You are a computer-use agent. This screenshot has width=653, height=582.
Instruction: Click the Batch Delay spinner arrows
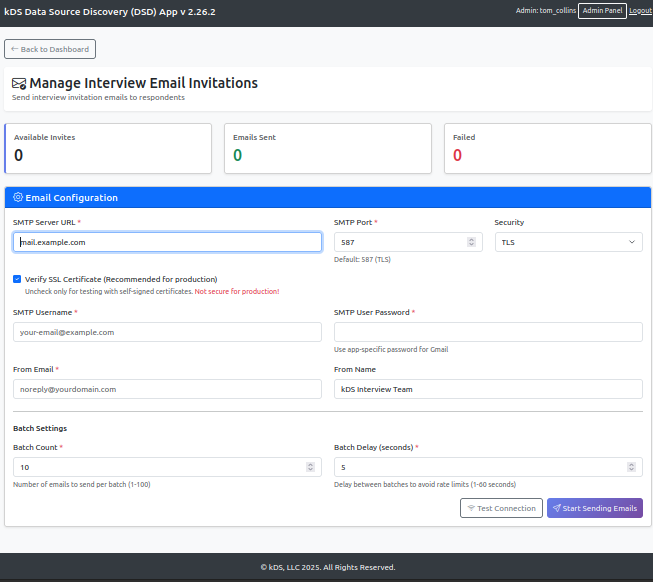click(632, 467)
